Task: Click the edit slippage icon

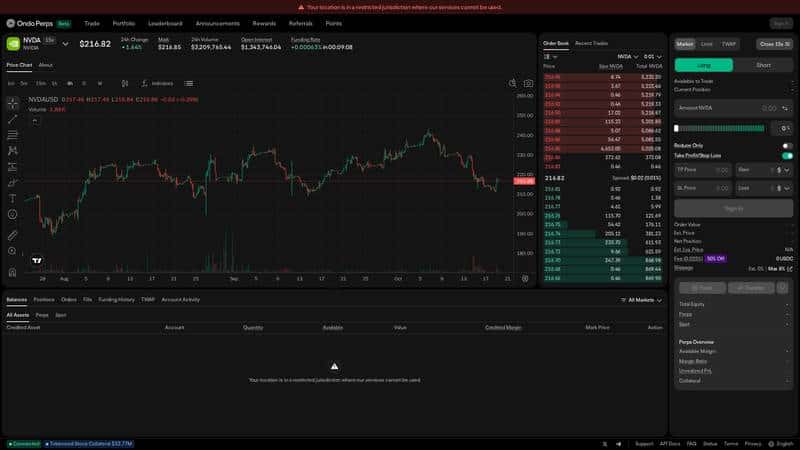Action: coord(790,268)
